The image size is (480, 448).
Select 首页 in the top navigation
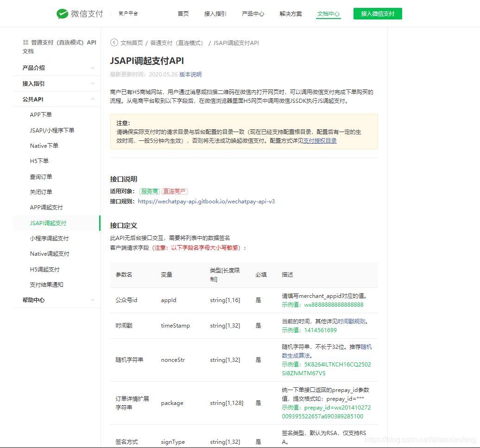pos(183,13)
